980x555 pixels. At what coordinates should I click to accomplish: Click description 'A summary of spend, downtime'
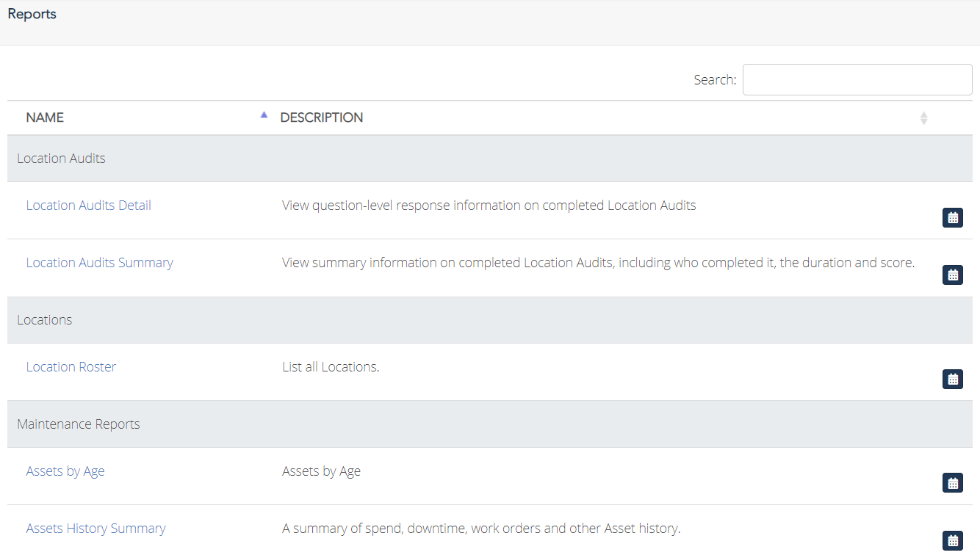(x=482, y=529)
